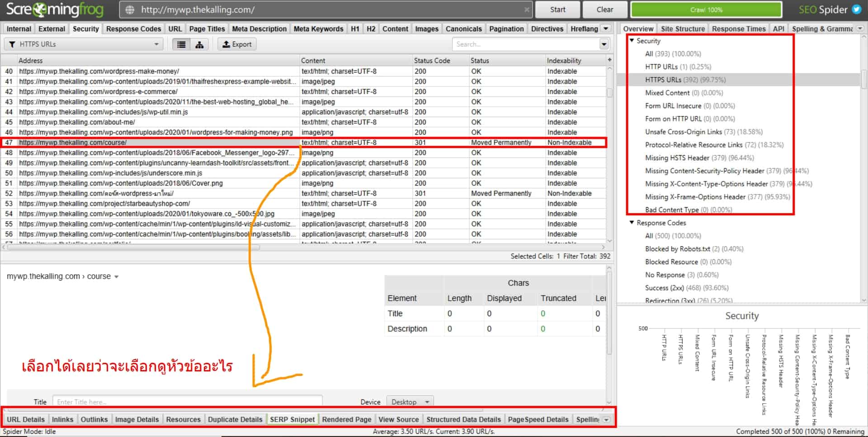The image size is (868, 437).
Task: Open search options dropdown arrow
Action: point(604,44)
